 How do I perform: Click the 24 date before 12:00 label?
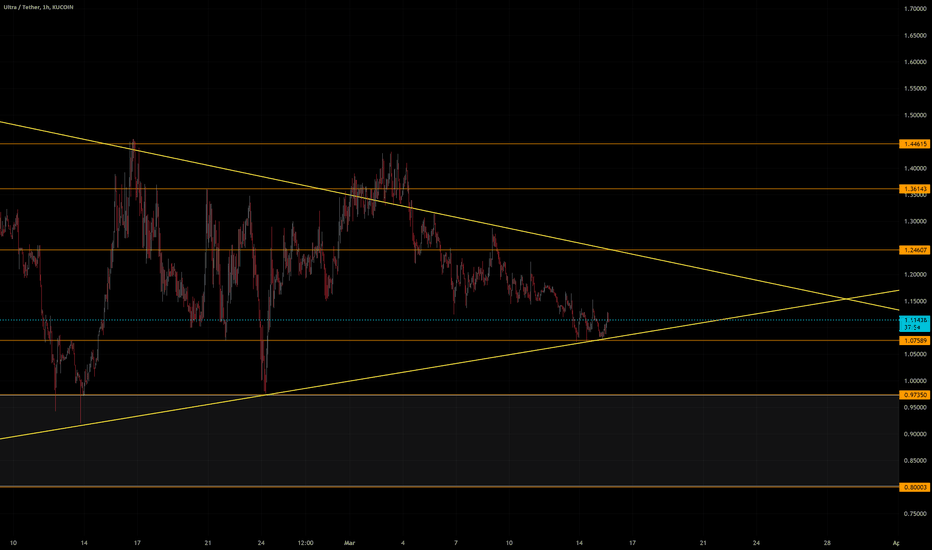click(x=262, y=543)
